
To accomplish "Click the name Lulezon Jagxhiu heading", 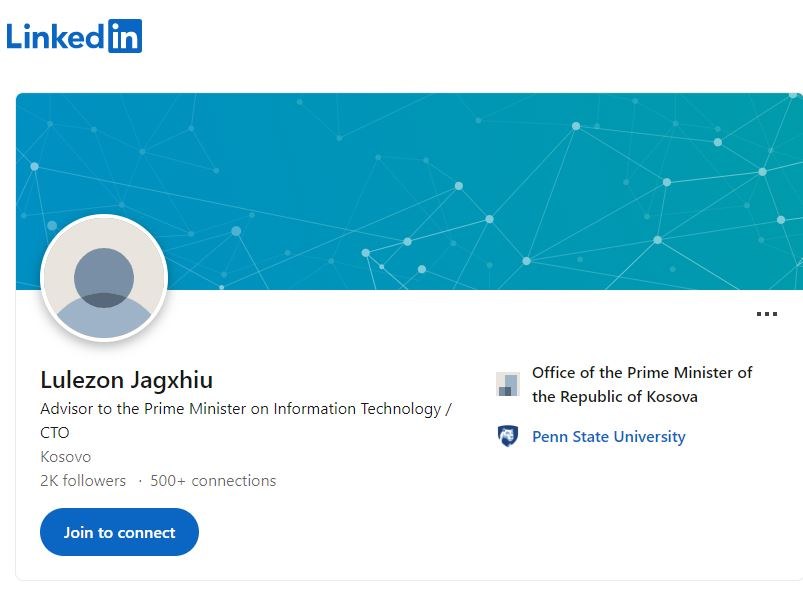I will click(x=126, y=380).
